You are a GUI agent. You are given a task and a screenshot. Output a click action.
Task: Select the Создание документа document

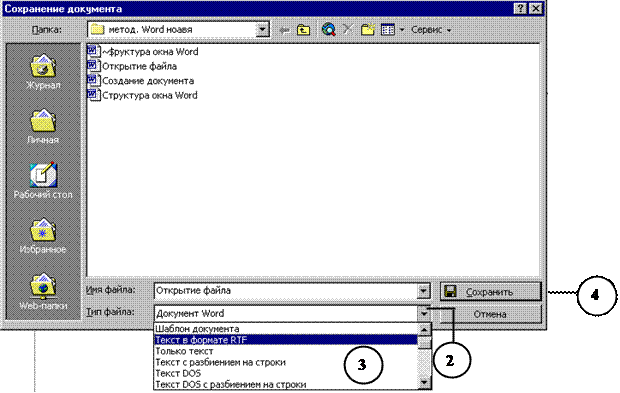pyautogui.click(x=141, y=81)
